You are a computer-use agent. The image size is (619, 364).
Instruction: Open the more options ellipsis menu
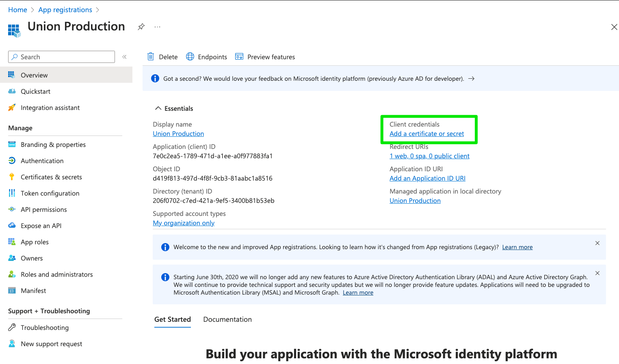pyautogui.click(x=158, y=27)
